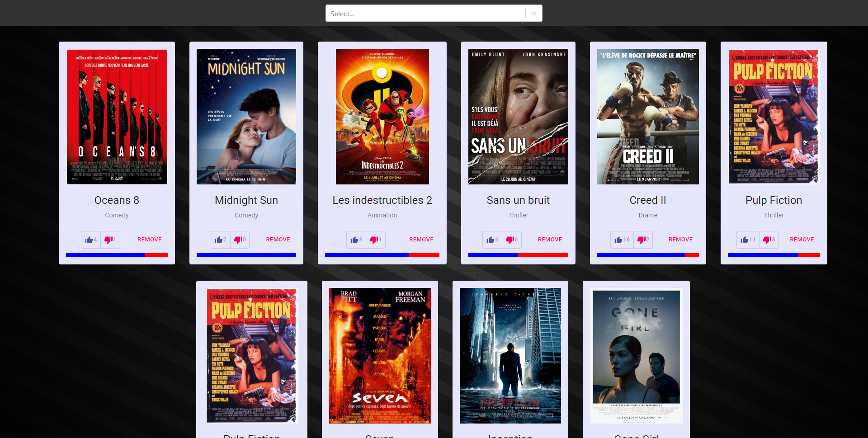Screen dimensions: 868x438
Task: Click the Inception movie poster
Action: click(510, 356)
